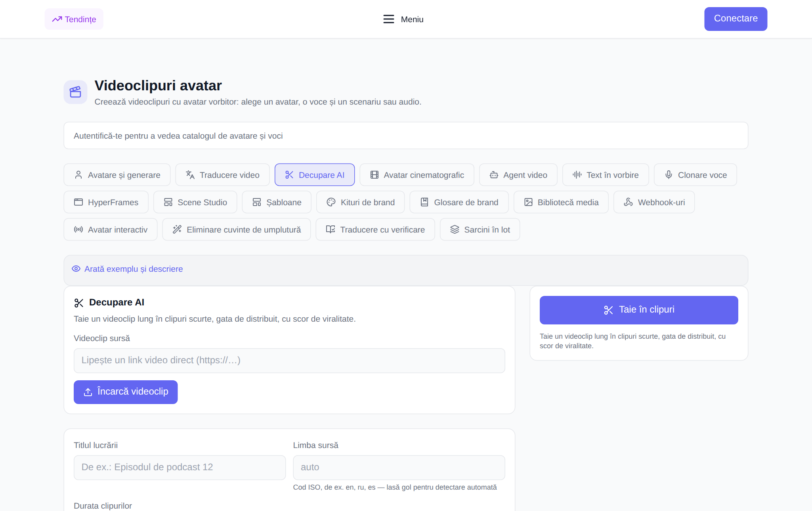Viewport: 812px width, 511px height.
Task: Click the clapperboard icon beside Videoclipuri avatar
Action: point(75,92)
